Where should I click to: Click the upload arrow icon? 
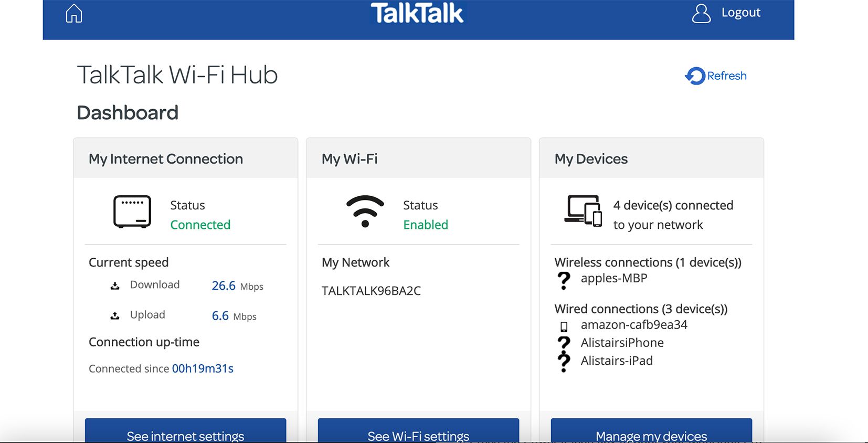pos(115,315)
